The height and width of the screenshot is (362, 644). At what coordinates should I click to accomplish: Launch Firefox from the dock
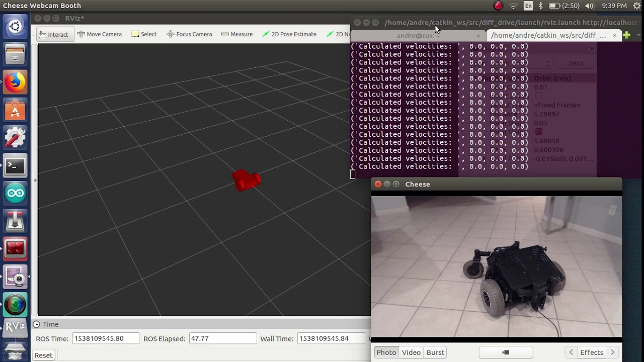(x=15, y=82)
